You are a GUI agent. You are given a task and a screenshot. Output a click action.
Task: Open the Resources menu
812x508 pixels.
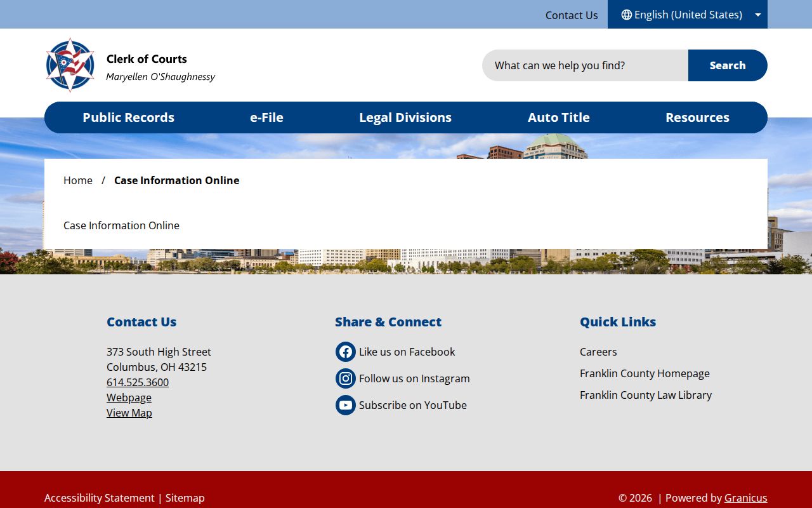pos(697,117)
